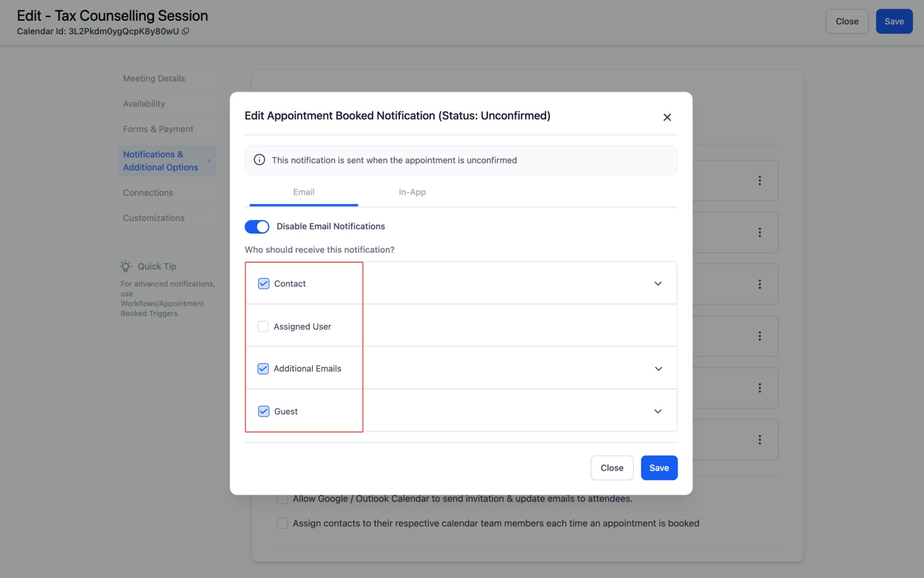Image resolution: width=924 pixels, height=578 pixels.
Task: Uncheck the Guest checkbox
Action: point(264,411)
